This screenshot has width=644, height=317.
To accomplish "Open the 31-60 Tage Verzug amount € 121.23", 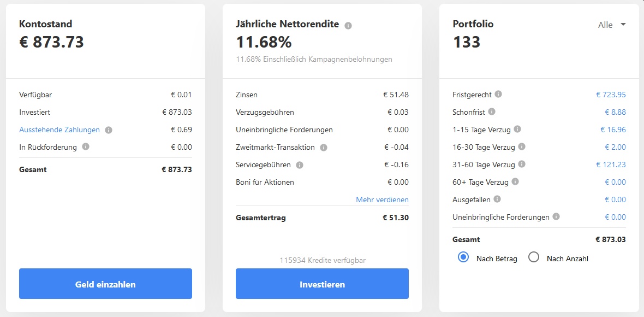I will coord(611,165).
